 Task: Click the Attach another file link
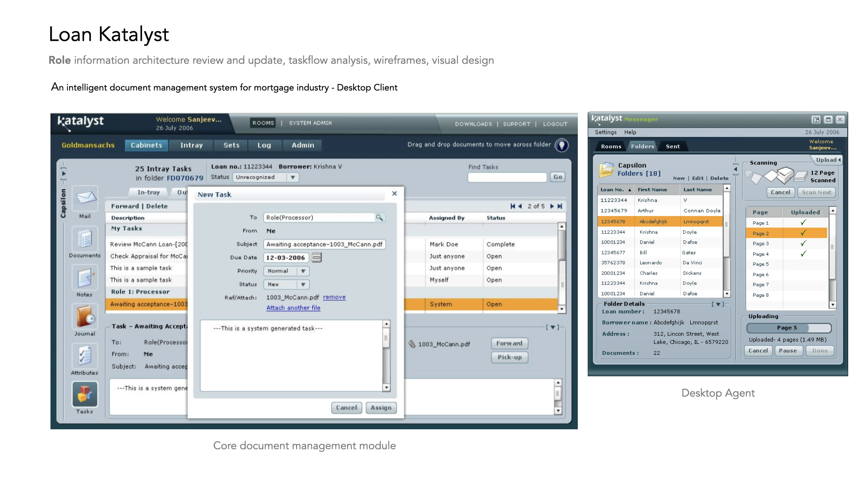(x=293, y=308)
